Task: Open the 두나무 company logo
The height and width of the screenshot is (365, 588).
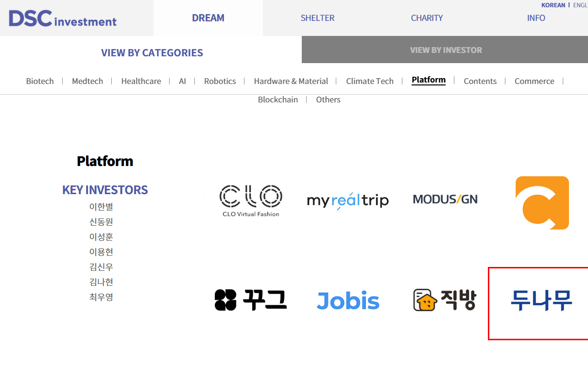Action: (x=541, y=300)
